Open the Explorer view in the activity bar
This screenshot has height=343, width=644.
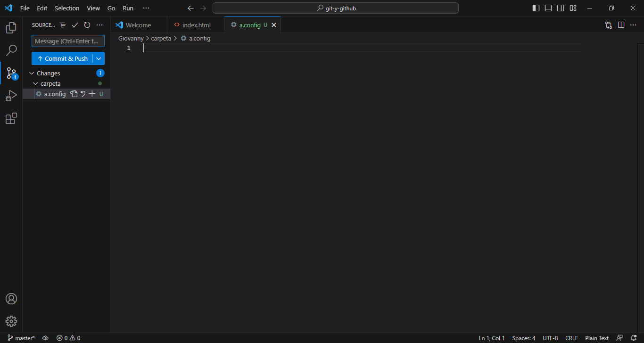[11, 28]
